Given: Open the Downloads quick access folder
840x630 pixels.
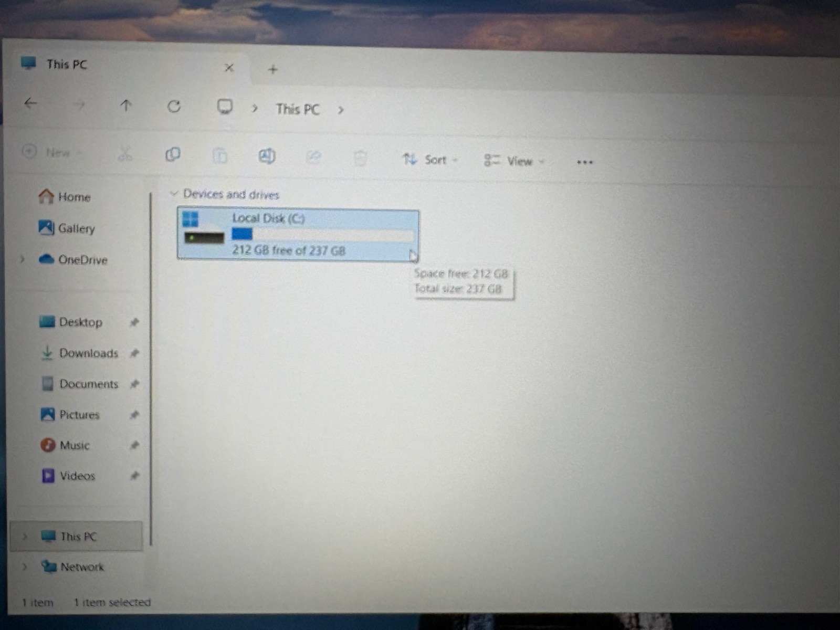Looking at the screenshot, I should [x=80, y=353].
